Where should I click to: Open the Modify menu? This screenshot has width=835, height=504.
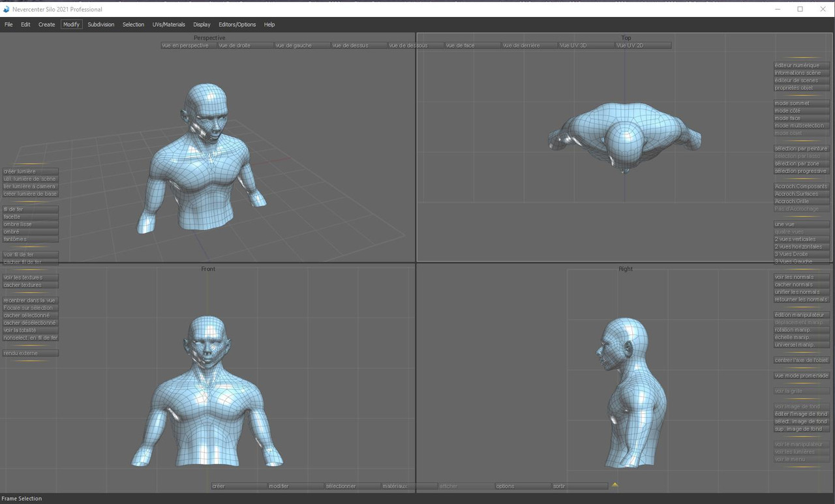point(71,25)
